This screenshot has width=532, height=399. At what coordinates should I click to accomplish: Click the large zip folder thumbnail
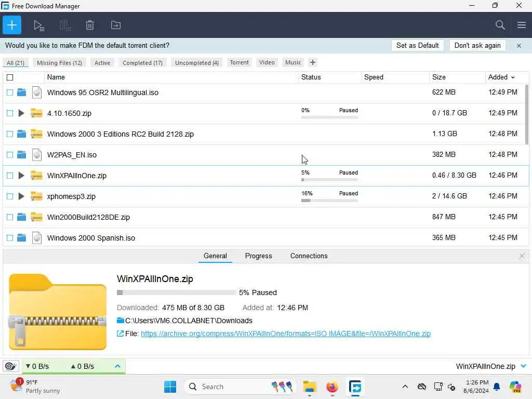(x=57, y=312)
